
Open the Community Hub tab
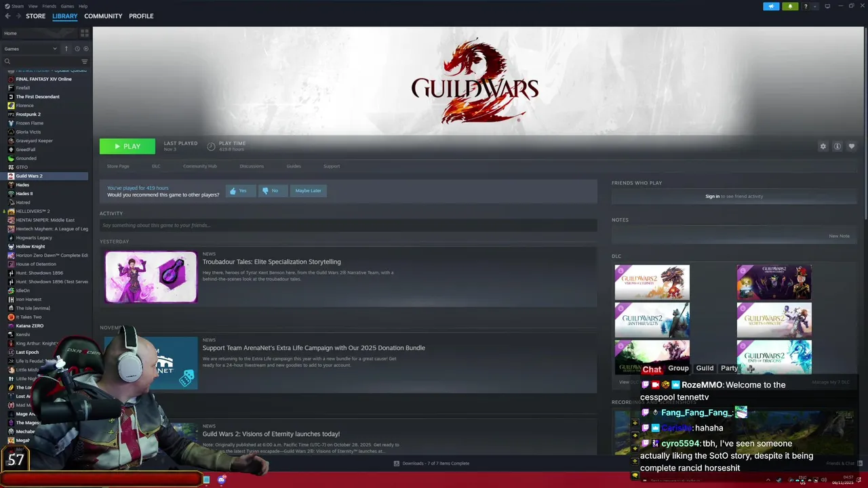click(200, 166)
